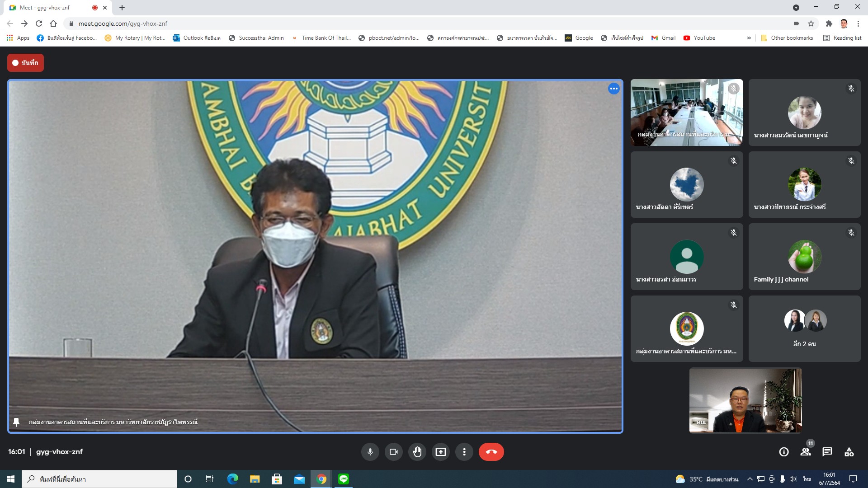Open File Explorer from taskbar
868x488 pixels.
255,479
